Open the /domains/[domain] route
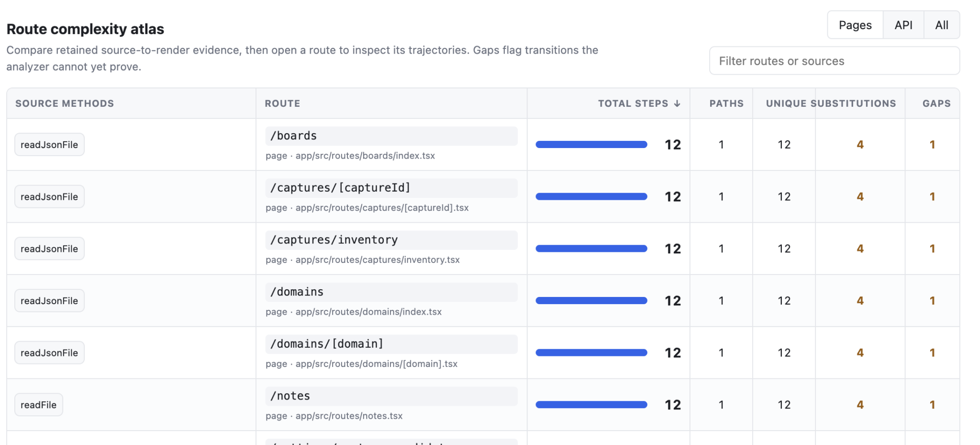This screenshot has width=980, height=445. [391, 344]
